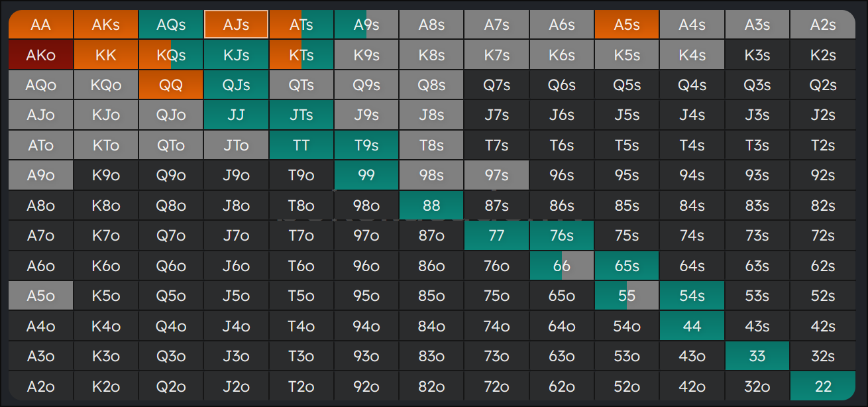Select the A2s top-right corner cell
Screen dimensions: 868x407
(822, 25)
